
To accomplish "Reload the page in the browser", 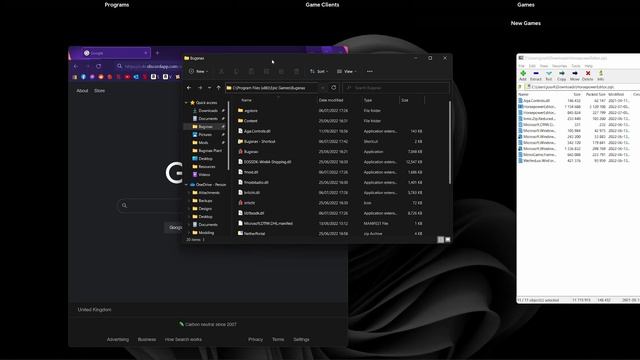I will pyautogui.click(x=98, y=66).
